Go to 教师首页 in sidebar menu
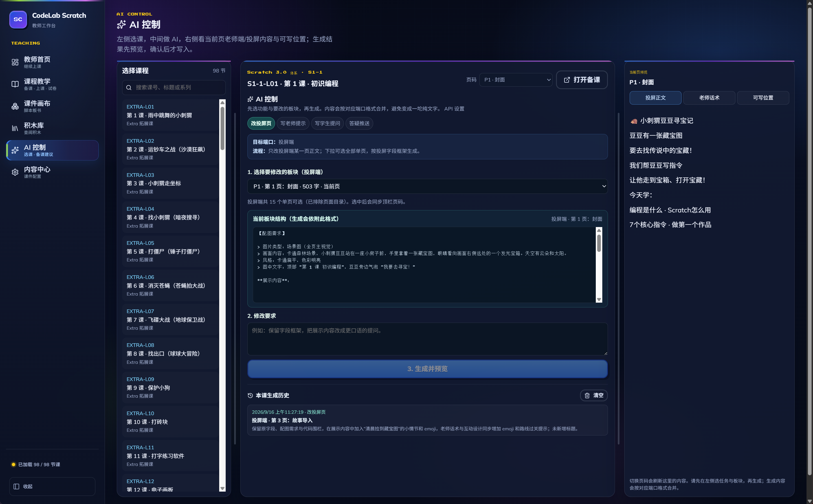813x504 pixels. click(52, 62)
